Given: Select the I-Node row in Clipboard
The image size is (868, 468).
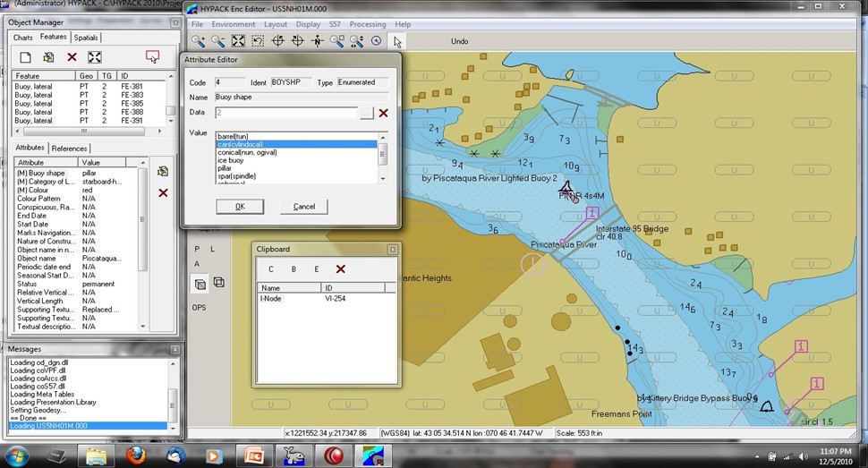Looking at the screenshot, I should (x=326, y=299).
